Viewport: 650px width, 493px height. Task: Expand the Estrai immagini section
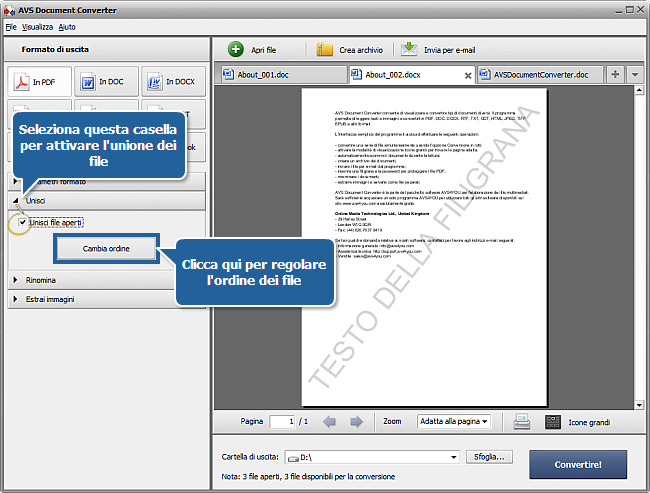(92, 299)
